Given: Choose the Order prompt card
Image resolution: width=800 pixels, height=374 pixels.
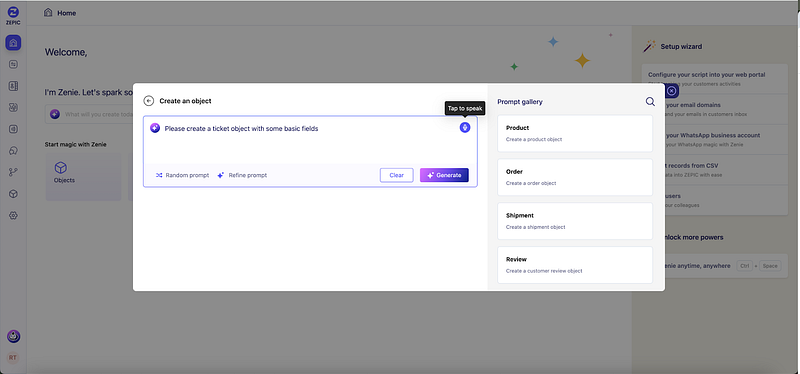Looking at the screenshot, I should [x=575, y=177].
